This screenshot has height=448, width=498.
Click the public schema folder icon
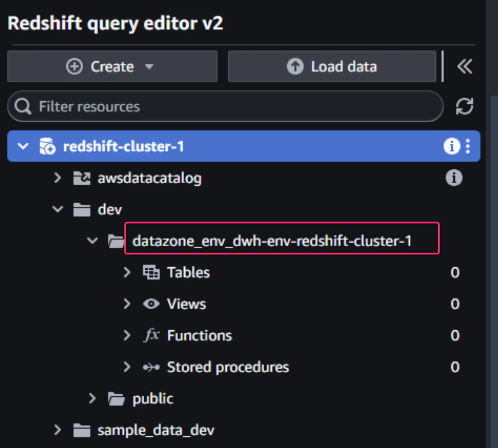click(x=116, y=398)
